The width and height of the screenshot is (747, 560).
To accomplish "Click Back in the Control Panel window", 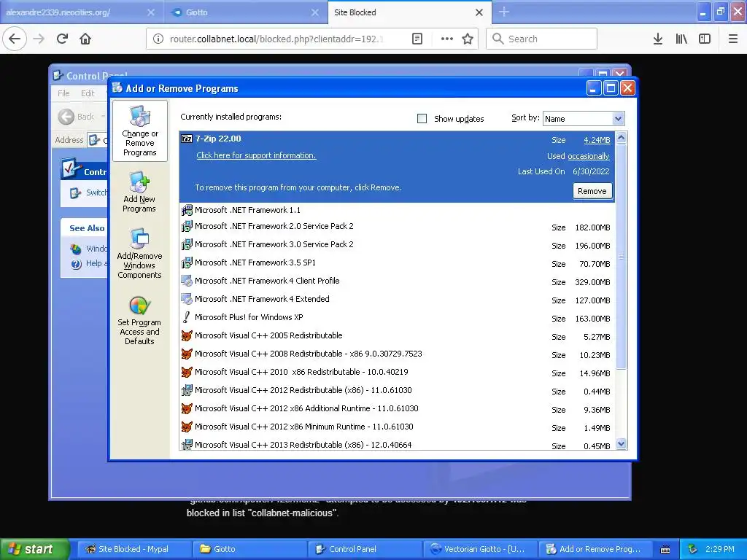I will point(76,117).
